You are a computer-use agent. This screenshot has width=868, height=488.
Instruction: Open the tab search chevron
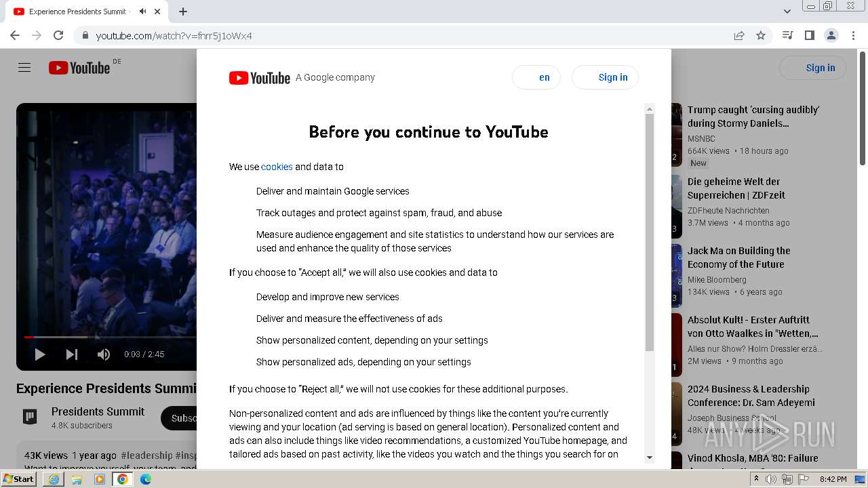click(787, 12)
